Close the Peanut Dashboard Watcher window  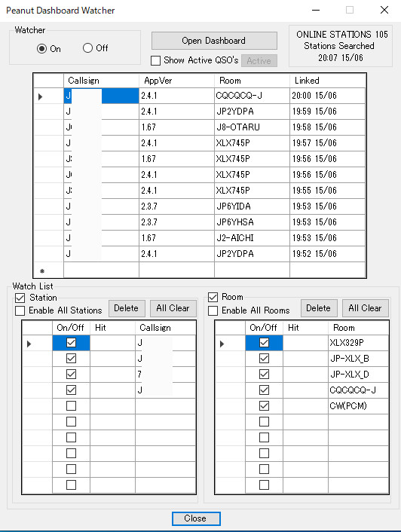click(x=384, y=10)
